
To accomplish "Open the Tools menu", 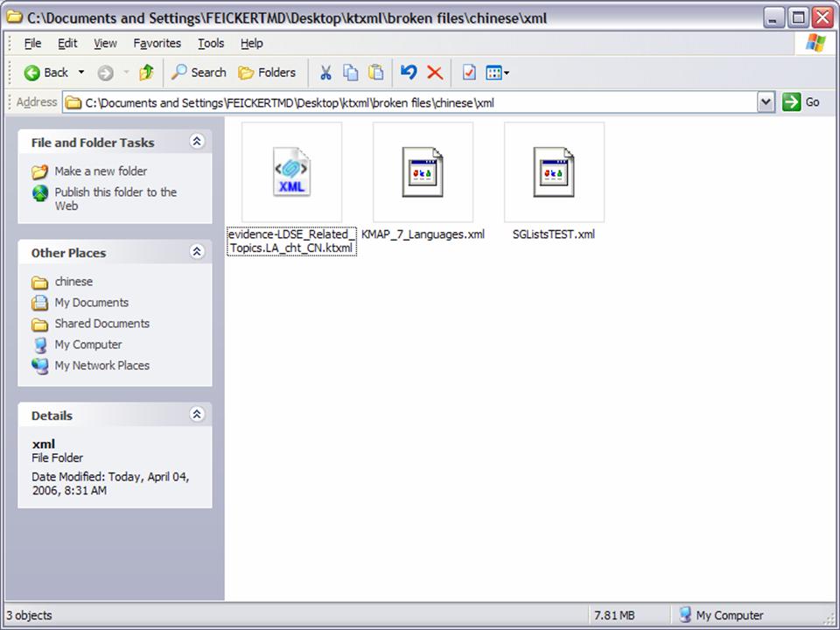I will 211,43.
